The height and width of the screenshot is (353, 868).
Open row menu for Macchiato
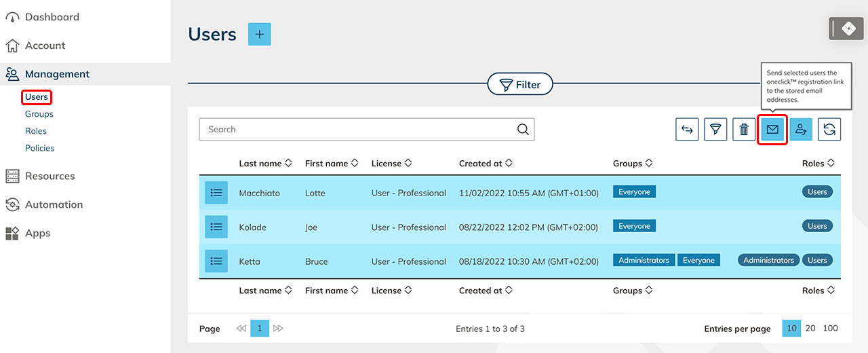click(216, 193)
